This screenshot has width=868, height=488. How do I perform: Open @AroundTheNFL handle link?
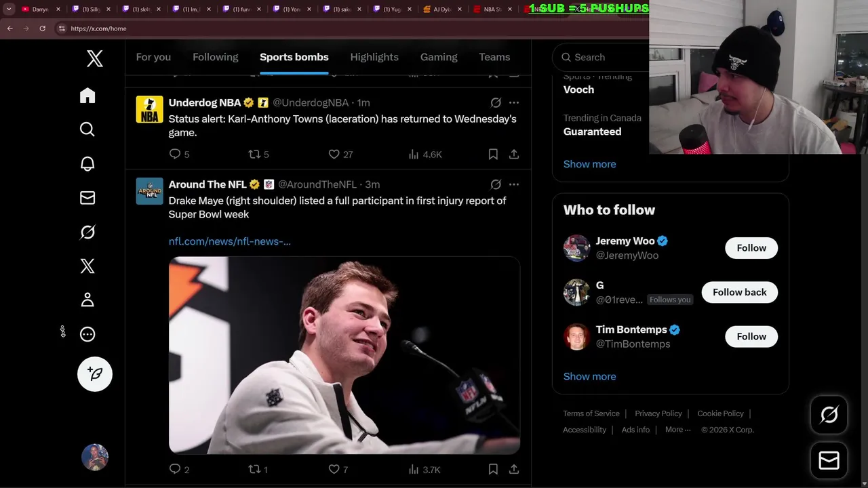317,184
